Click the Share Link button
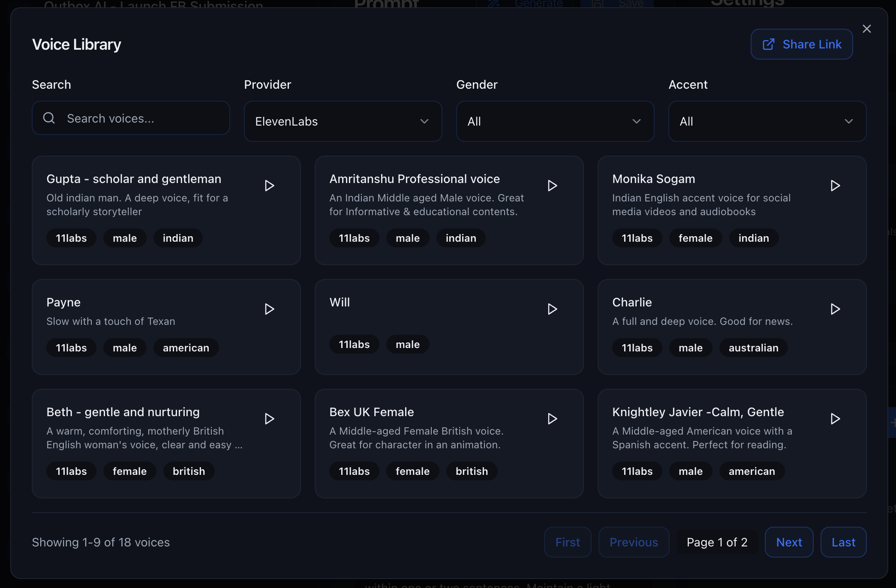Screen dimensions: 896x588 [801, 44]
